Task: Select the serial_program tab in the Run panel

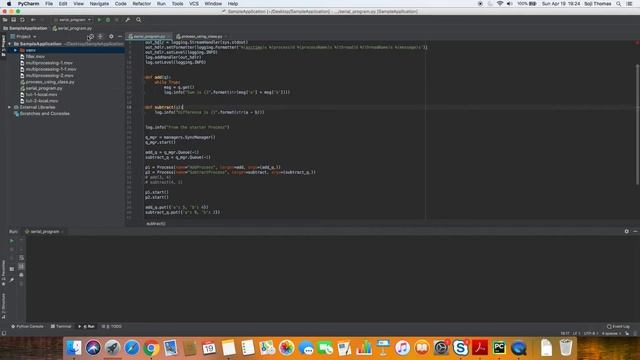Action: click(44, 231)
